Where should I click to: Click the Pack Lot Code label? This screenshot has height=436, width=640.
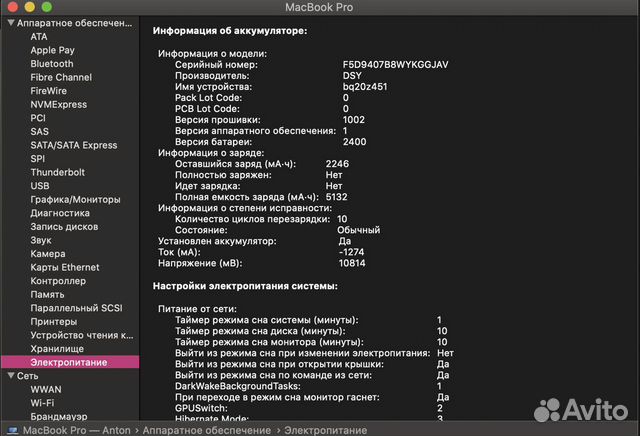209,98
